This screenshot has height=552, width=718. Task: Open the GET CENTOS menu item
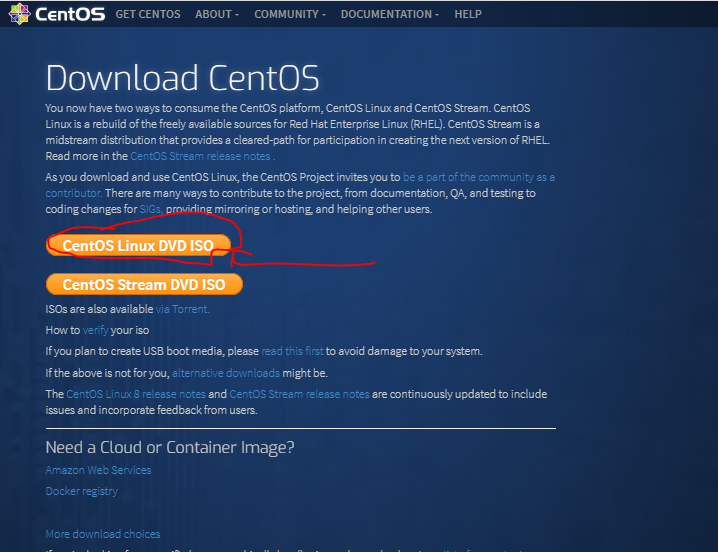[x=148, y=14]
